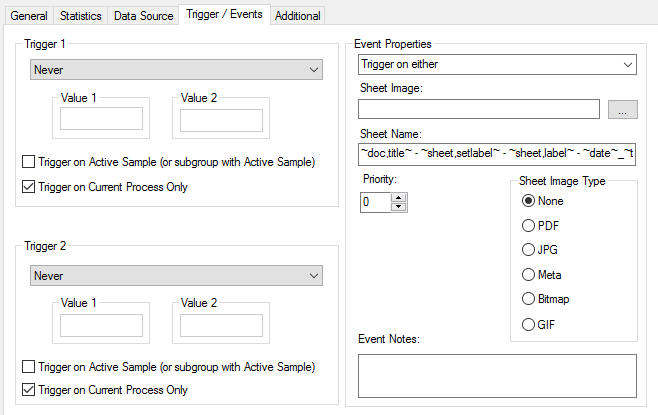Choose JPG as sheet image type
658x415 pixels.
pyautogui.click(x=529, y=250)
